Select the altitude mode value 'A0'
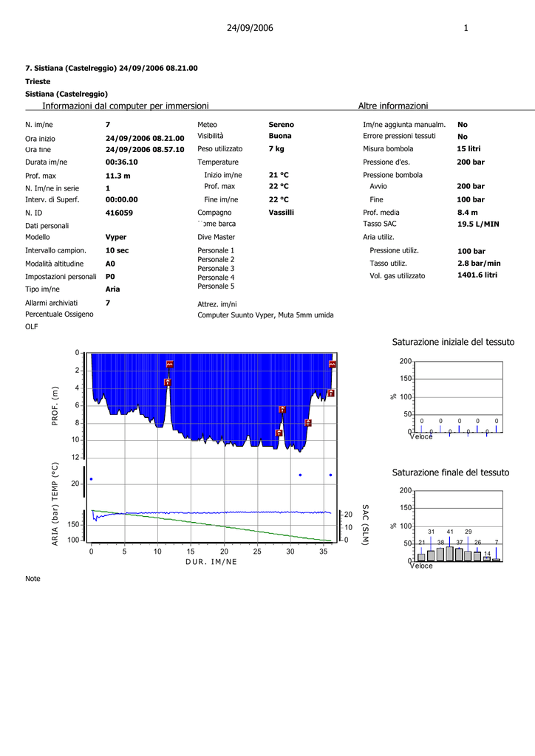This screenshot has height=756, width=535. 111,264
